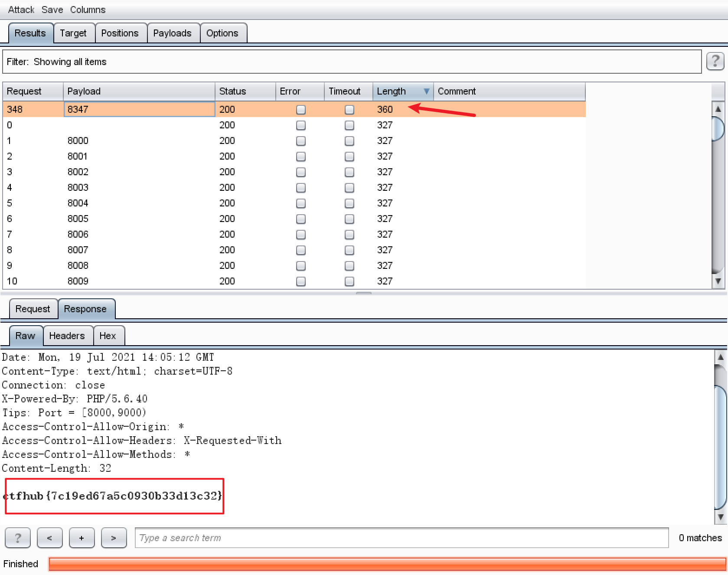Go to previous search match

[49, 538]
